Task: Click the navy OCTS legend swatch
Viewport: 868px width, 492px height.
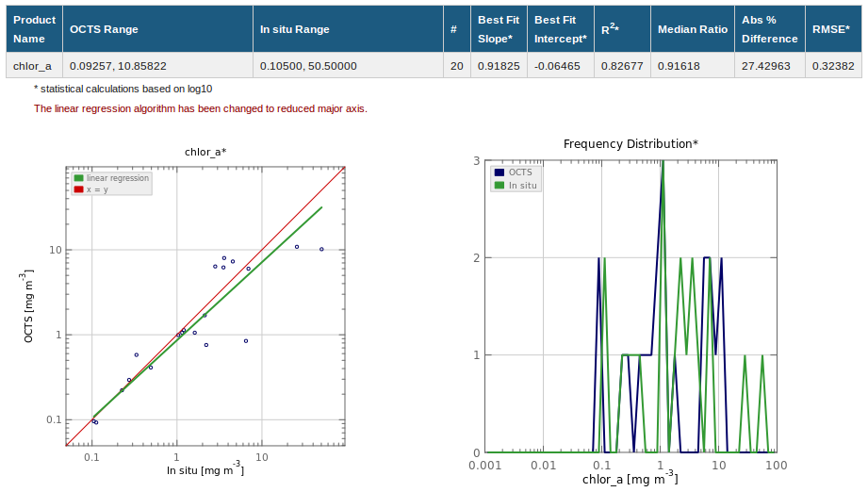Action: (499, 172)
